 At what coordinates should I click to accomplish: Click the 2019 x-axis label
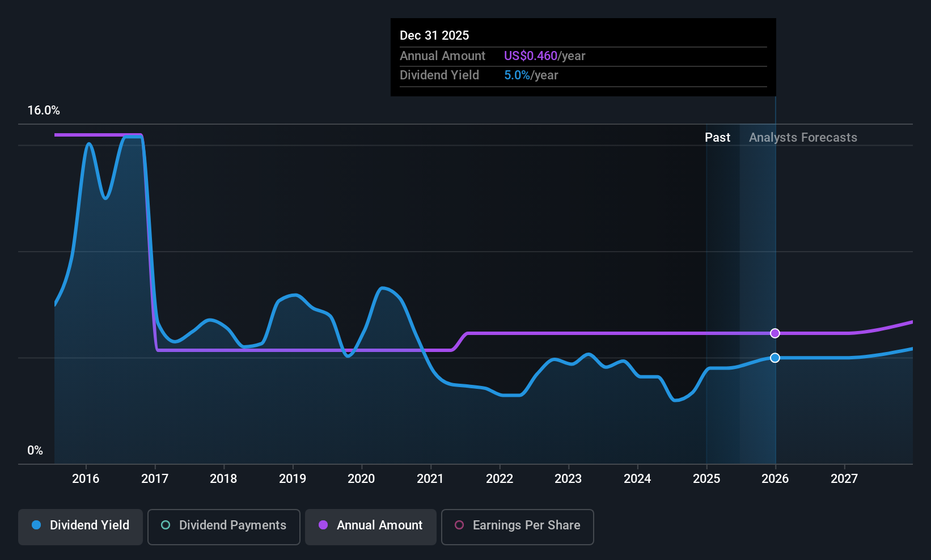(x=293, y=479)
